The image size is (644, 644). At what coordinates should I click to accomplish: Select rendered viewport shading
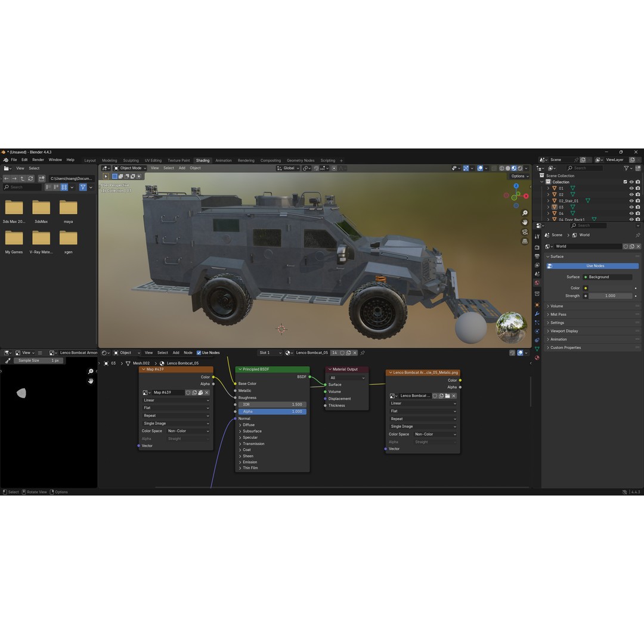pyautogui.click(x=520, y=168)
